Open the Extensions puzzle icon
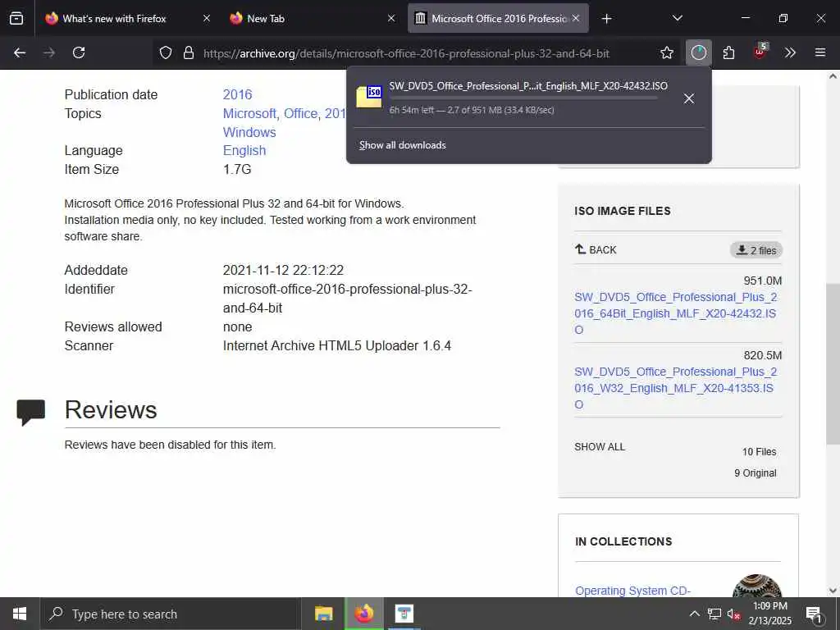This screenshot has height=630, width=840. tap(728, 52)
